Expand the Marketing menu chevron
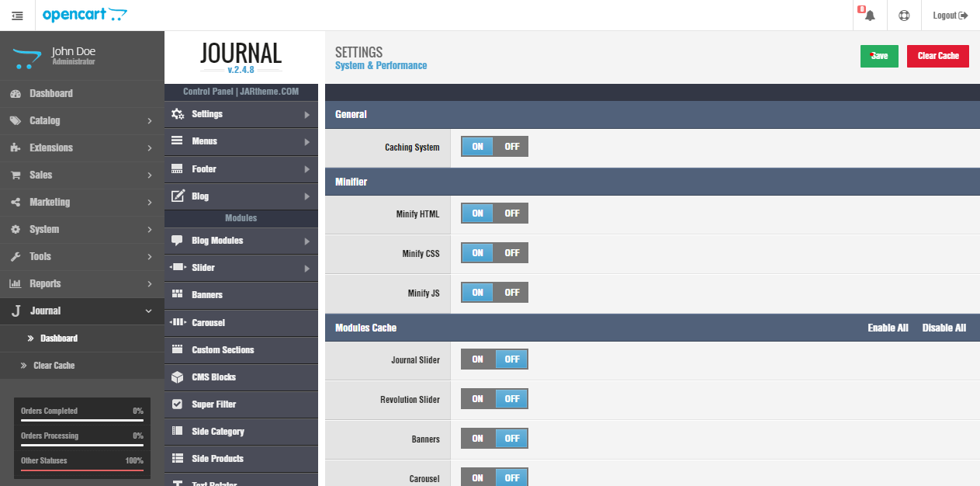The width and height of the screenshot is (980, 486). pyautogui.click(x=149, y=203)
